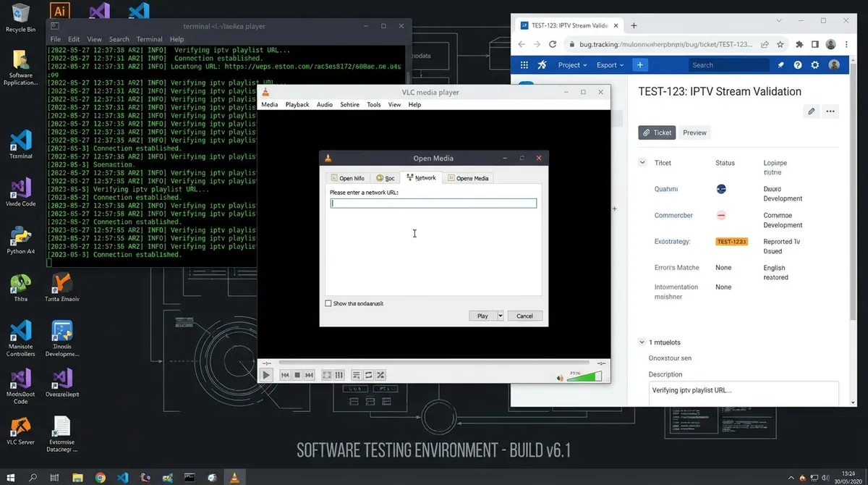Viewport: 868px width, 485px height.
Task: Open a new browser tab
Action: 634,25
